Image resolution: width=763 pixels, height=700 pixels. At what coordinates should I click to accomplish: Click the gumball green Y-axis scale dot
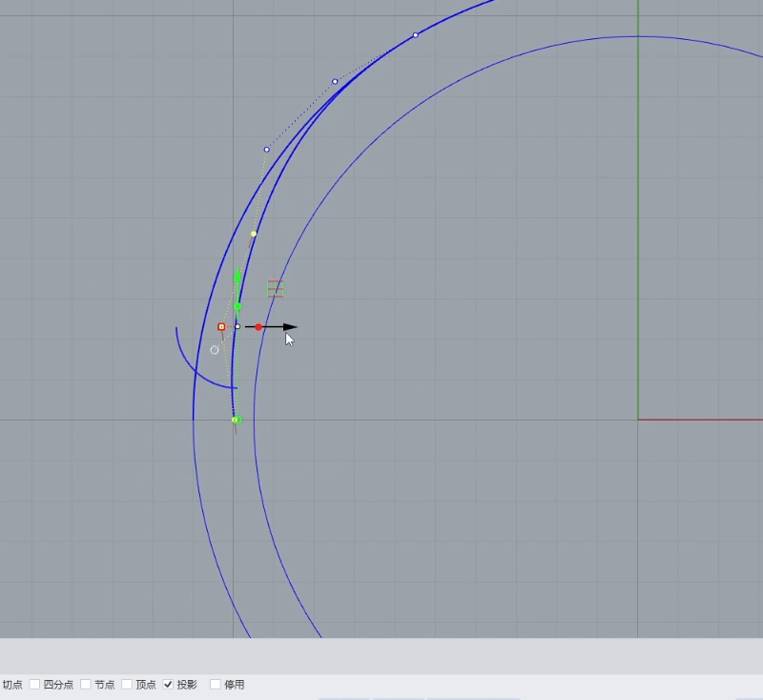click(x=237, y=306)
